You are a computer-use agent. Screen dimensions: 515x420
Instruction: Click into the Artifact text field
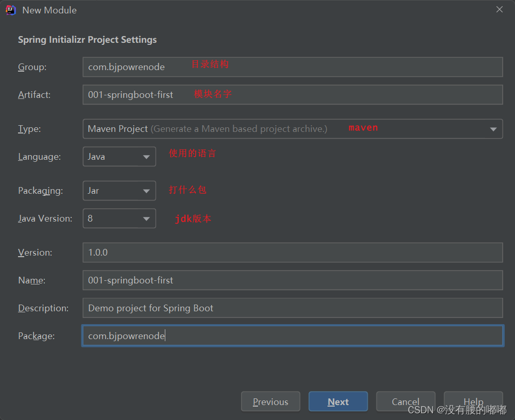coord(293,95)
